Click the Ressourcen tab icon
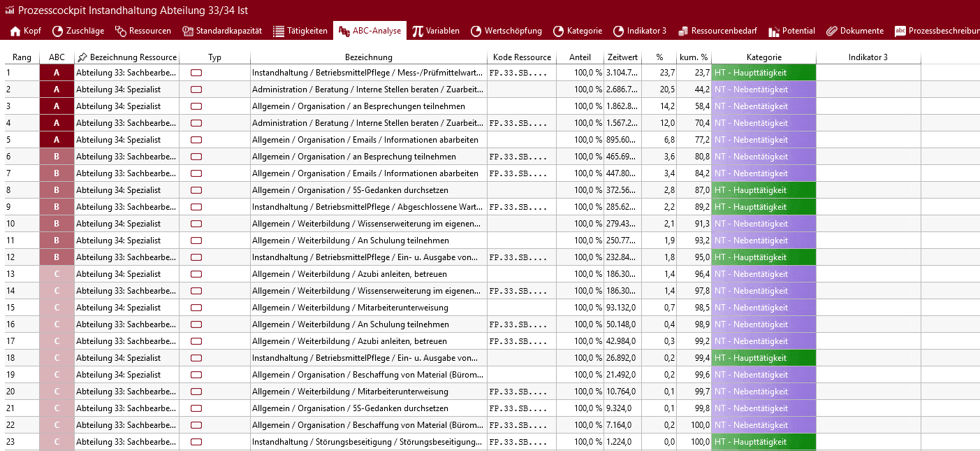The height and width of the screenshot is (451, 980). pyautogui.click(x=121, y=31)
